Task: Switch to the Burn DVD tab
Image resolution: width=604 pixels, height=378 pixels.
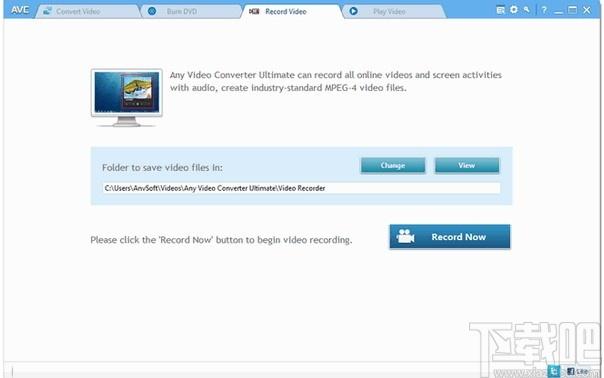Action: click(191, 11)
